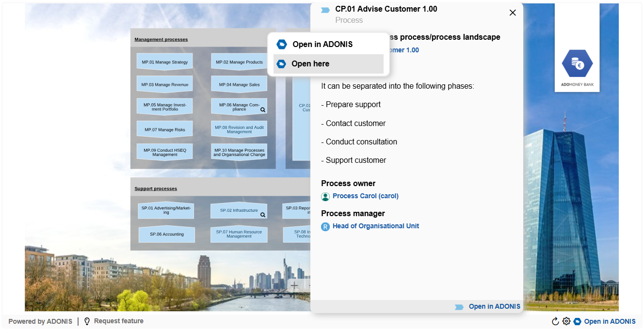This screenshot has width=644, height=331.
Task: Click the lightbulb icon beside Request feature
Action: 87,321
